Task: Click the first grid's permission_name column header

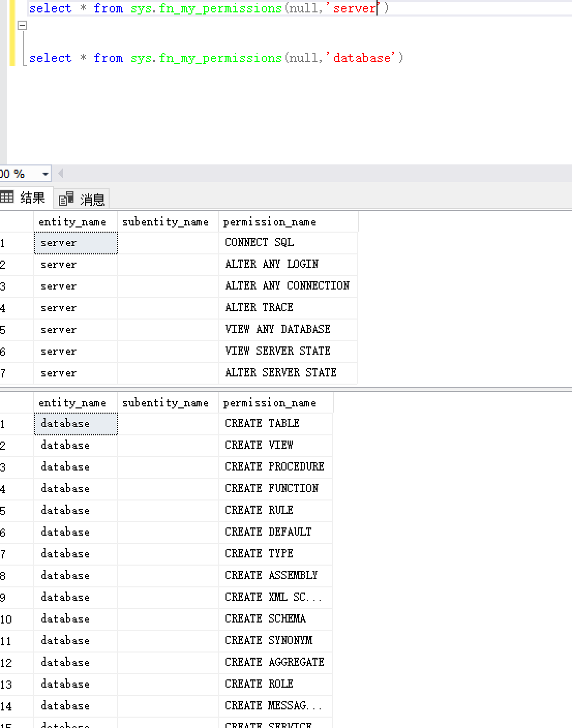Action: (289, 222)
